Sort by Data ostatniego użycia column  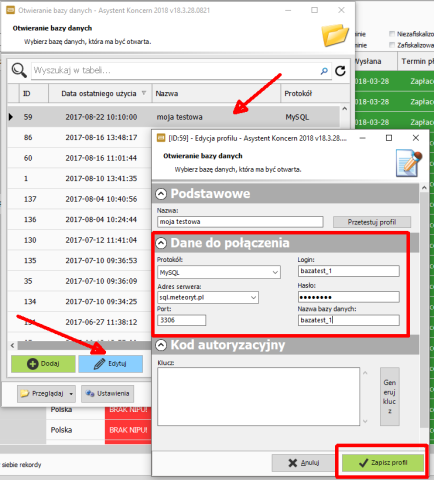pyautogui.click(x=100, y=93)
